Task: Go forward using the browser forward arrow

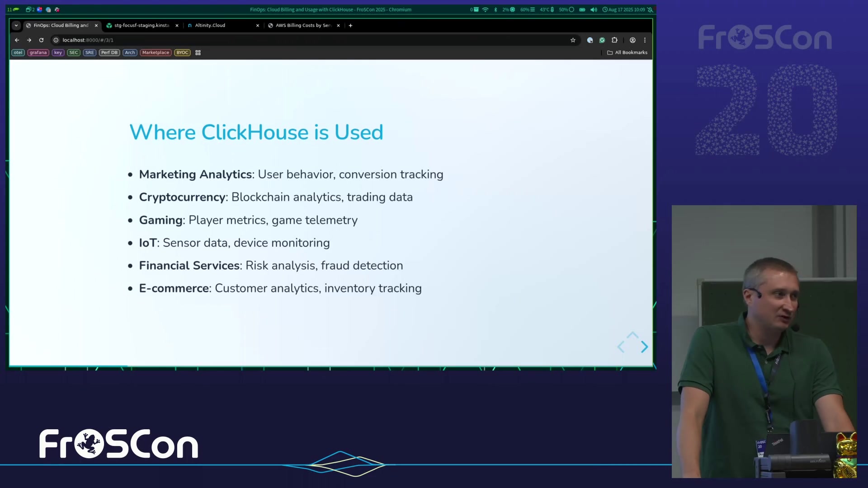Action: [29, 40]
